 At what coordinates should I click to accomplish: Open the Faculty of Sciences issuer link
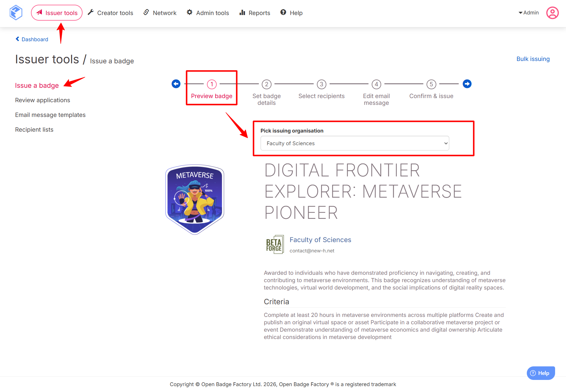click(x=320, y=240)
